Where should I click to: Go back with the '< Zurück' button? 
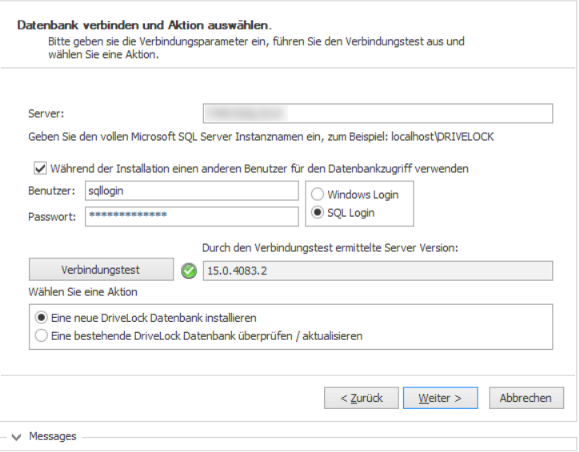click(x=361, y=398)
